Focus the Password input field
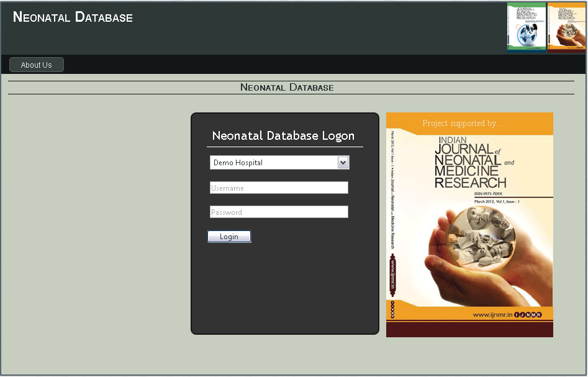 pos(279,212)
